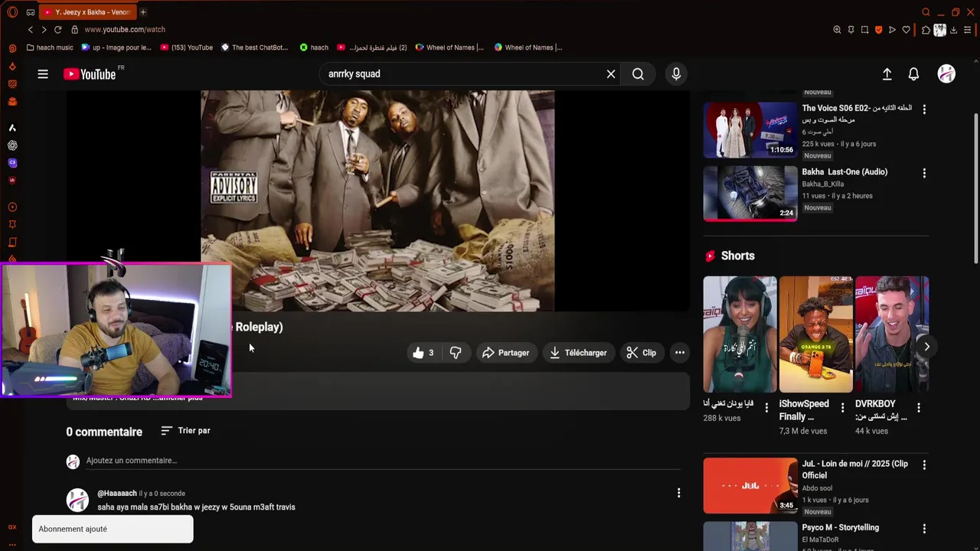Open options for the @Haaaaach comment
This screenshot has width=980, height=551.
tap(678, 494)
